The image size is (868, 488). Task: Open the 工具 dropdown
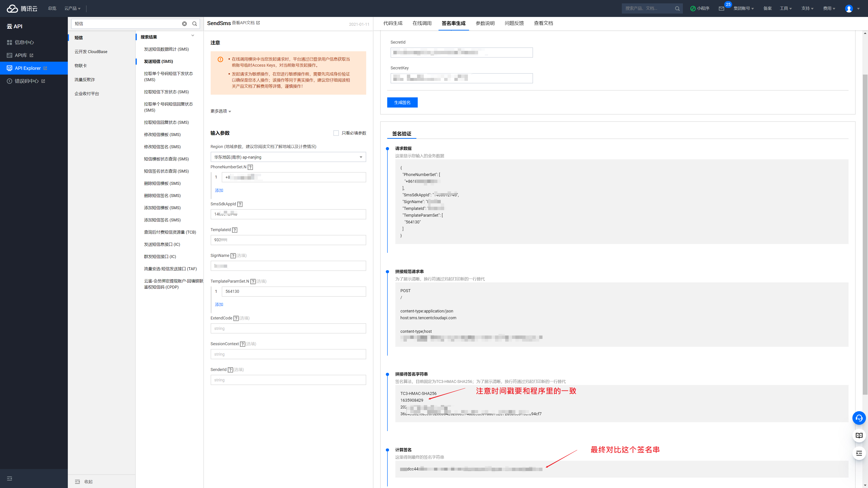[x=786, y=8]
